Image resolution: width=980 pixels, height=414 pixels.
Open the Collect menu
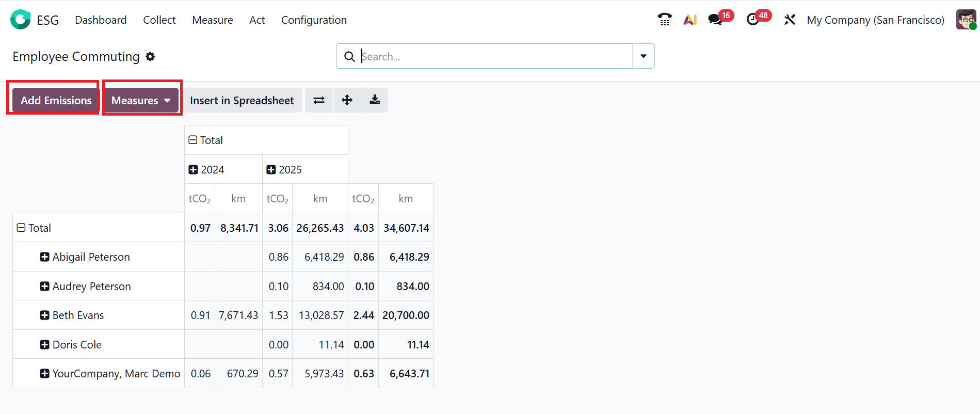pos(159,20)
